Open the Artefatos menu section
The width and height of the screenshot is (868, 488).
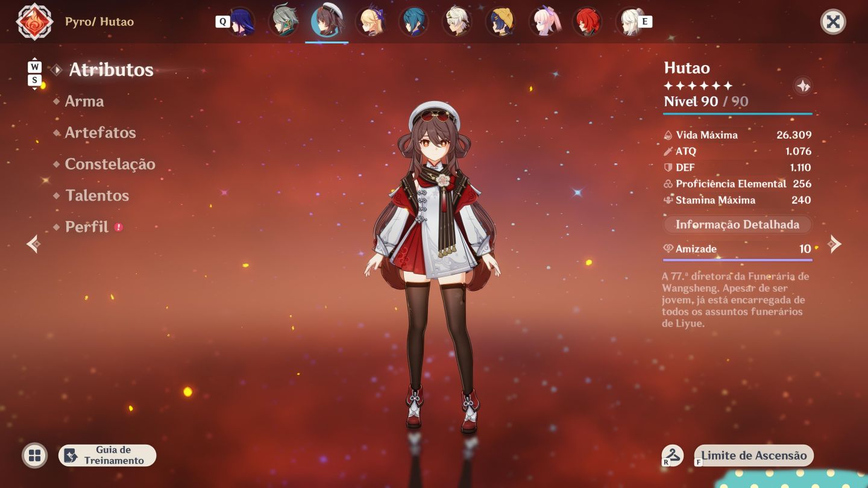pyautogui.click(x=100, y=133)
